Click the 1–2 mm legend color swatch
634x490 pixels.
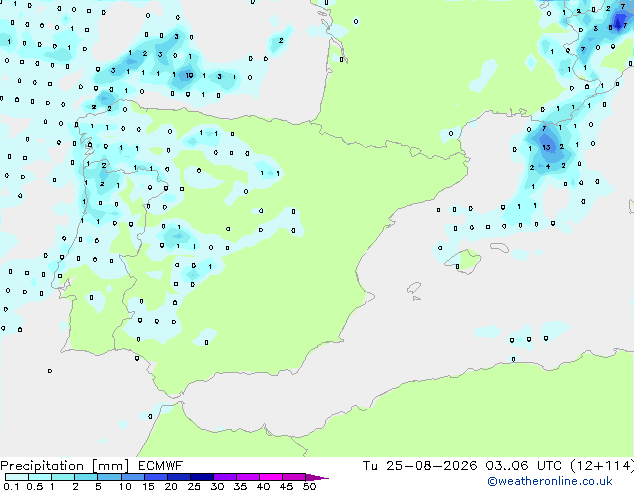[63, 477]
